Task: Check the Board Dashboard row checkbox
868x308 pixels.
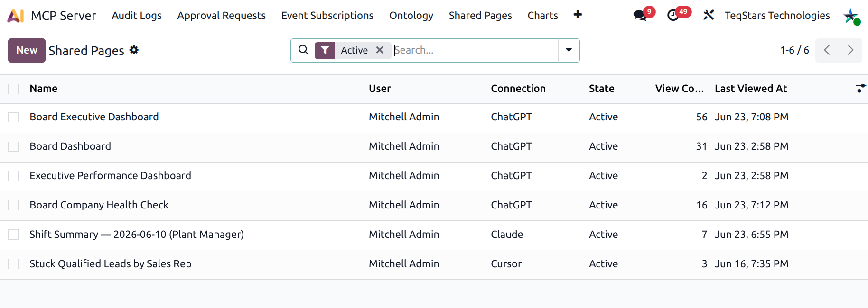Action: 13,146
